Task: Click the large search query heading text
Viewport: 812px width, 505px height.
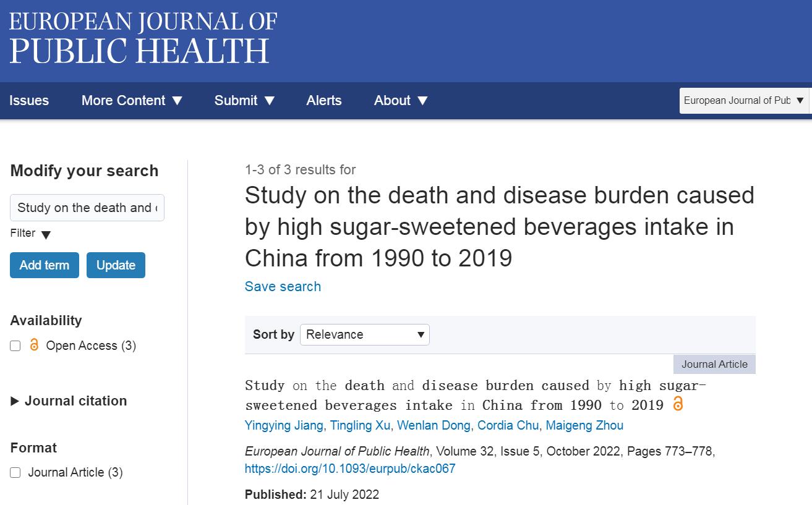Action: (500, 226)
